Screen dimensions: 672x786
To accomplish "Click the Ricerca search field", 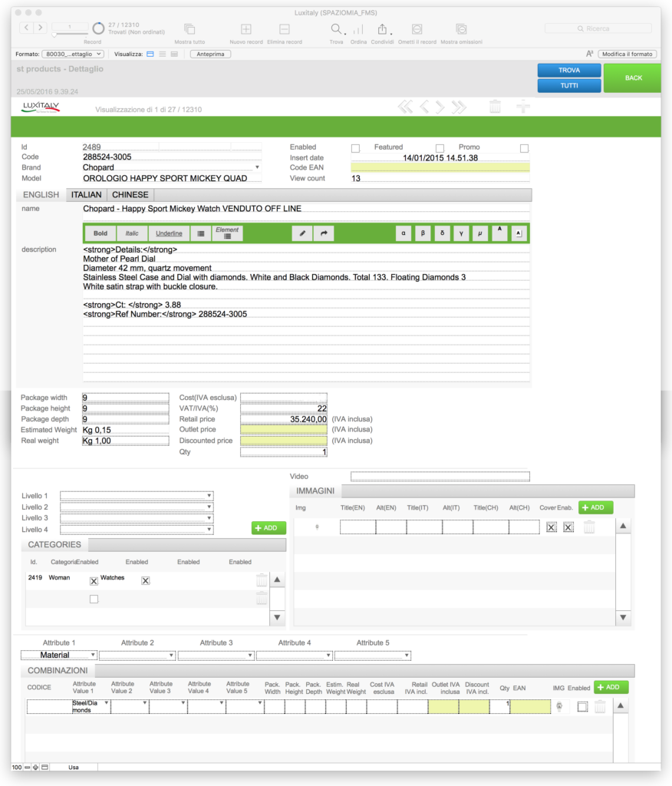I will click(x=598, y=28).
